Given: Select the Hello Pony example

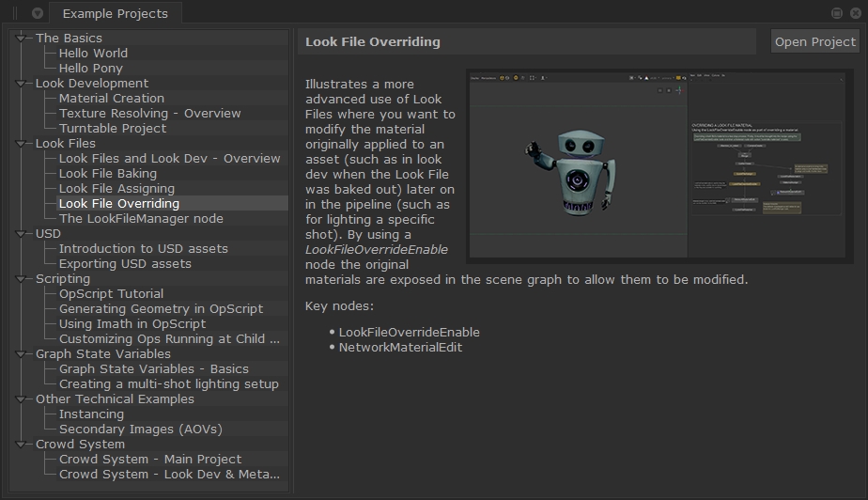Looking at the screenshot, I should point(90,69).
